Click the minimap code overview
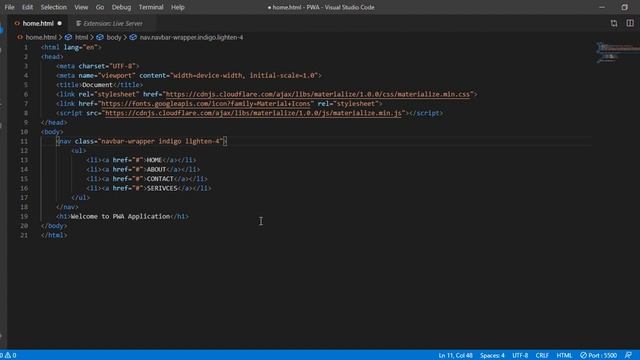This screenshot has height=360, width=640. pos(617,52)
